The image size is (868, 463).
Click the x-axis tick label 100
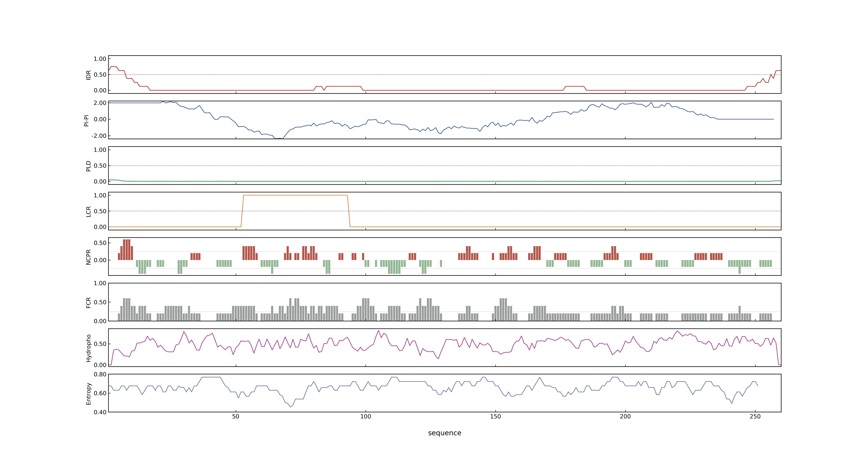(x=366, y=416)
